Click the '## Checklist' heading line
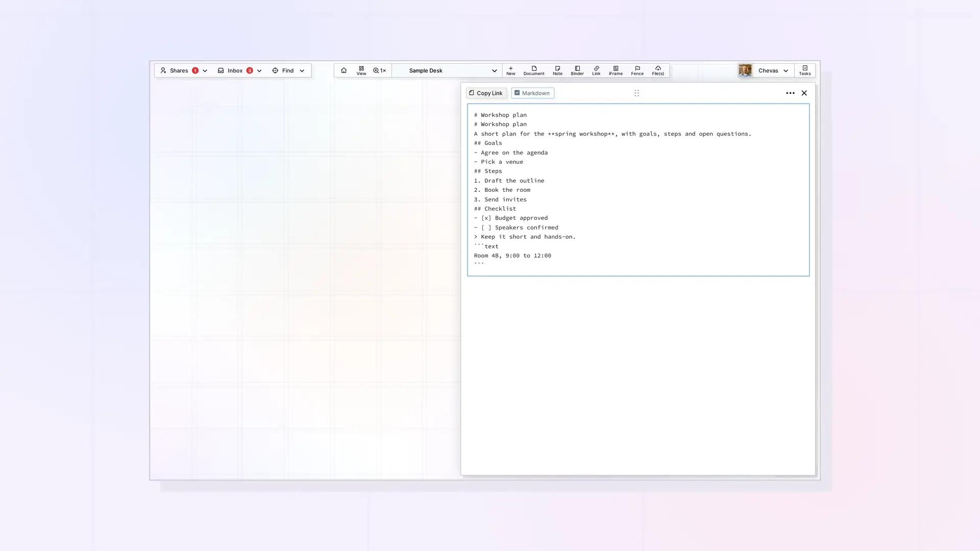 pyautogui.click(x=495, y=209)
